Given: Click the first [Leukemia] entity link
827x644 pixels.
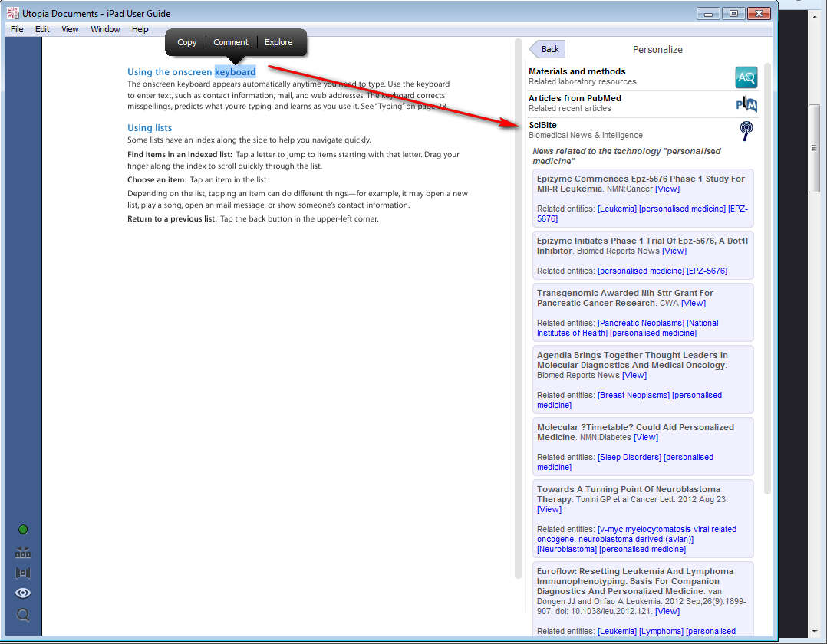Looking at the screenshot, I should click(x=617, y=209).
